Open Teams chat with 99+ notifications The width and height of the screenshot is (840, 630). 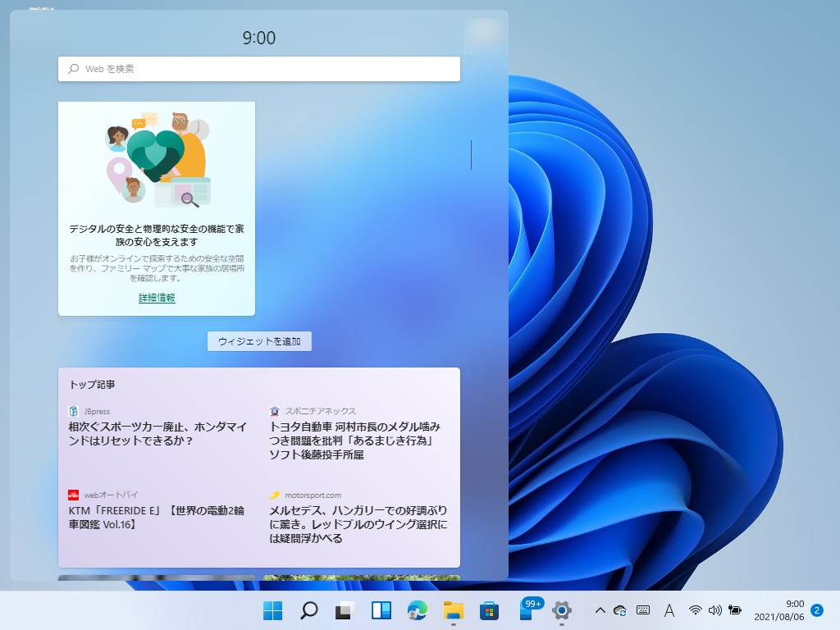[x=525, y=611]
